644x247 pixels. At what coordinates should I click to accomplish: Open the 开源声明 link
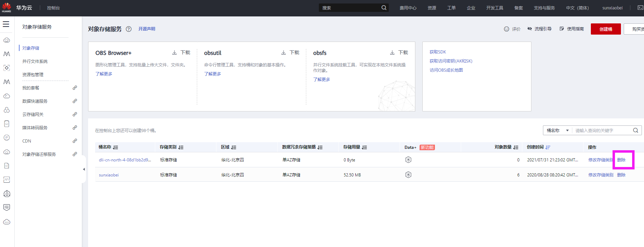(x=147, y=29)
